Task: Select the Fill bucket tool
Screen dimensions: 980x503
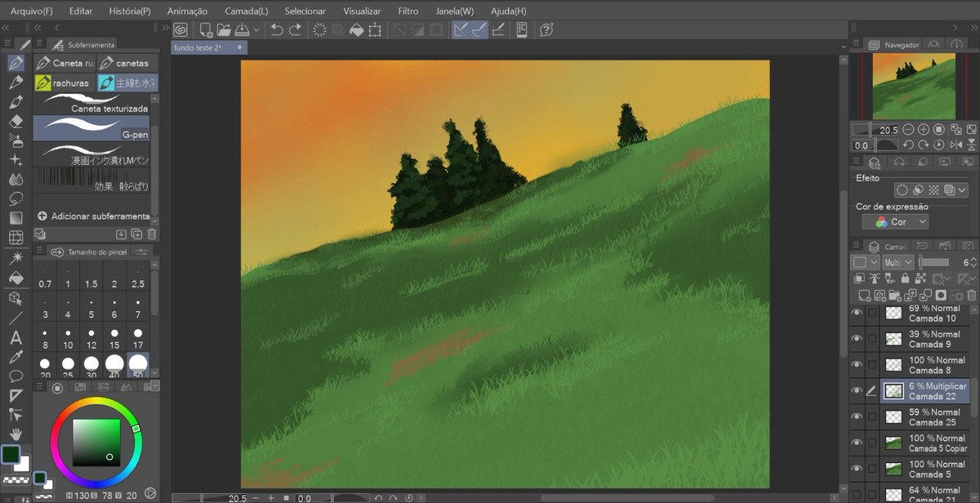Action: (15, 278)
